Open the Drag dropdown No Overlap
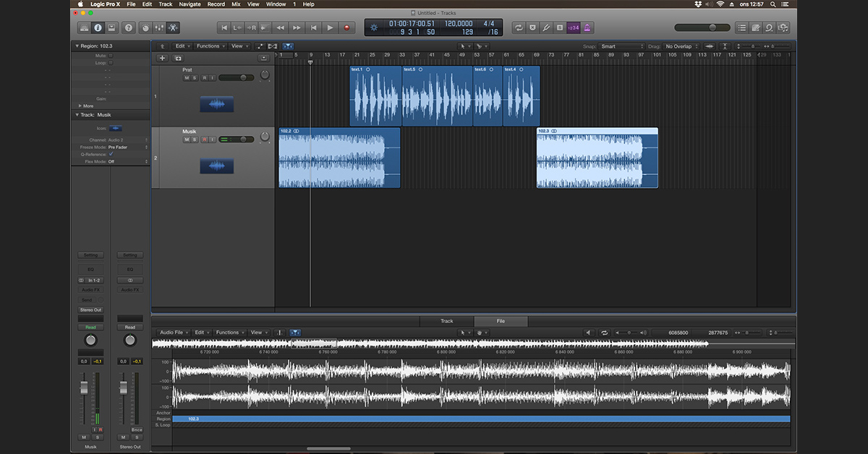The width and height of the screenshot is (868, 454). click(x=682, y=46)
